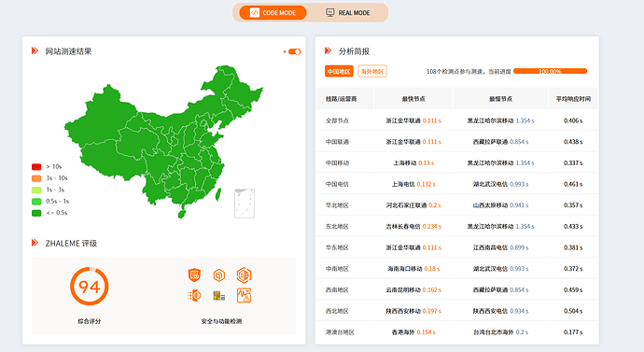Screen dimensions: 644x352
Task: Click 上海移动 0.13 s fastest node
Action: click(413, 163)
